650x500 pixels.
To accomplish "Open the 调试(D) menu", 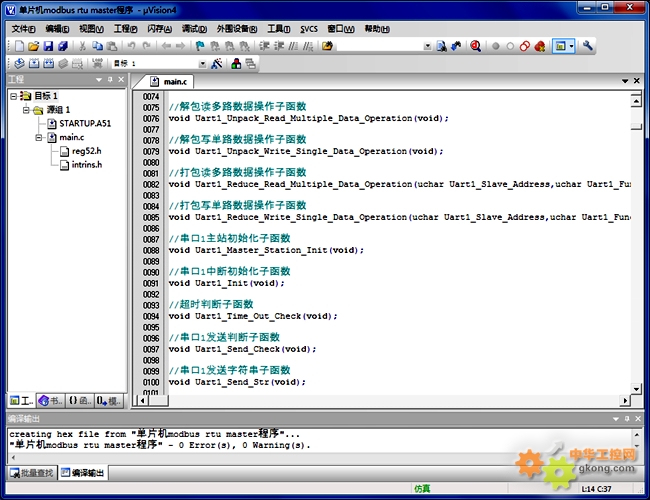I will pos(194,29).
